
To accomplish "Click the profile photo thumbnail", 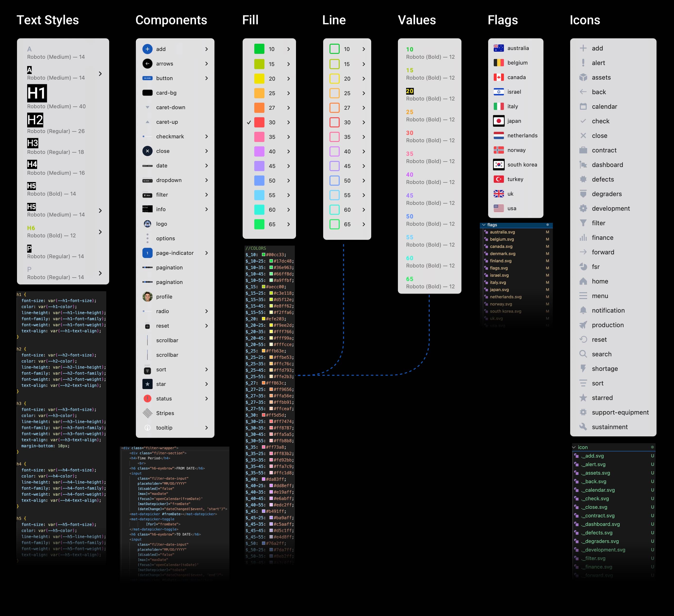I will 148,297.
